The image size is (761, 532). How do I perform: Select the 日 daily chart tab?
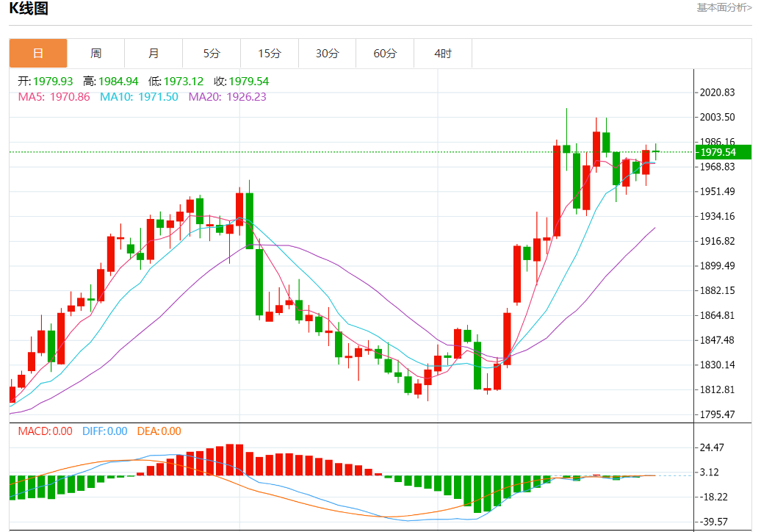click(38, 54)
